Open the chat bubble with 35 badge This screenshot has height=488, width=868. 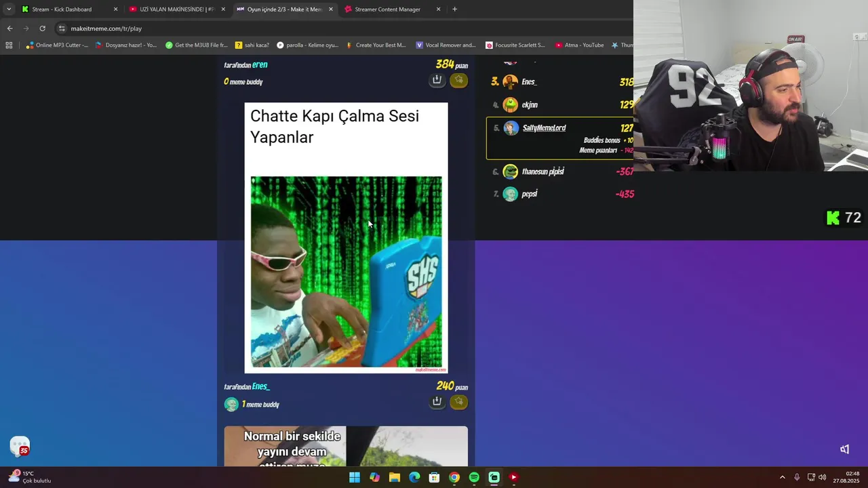[20, 445]
